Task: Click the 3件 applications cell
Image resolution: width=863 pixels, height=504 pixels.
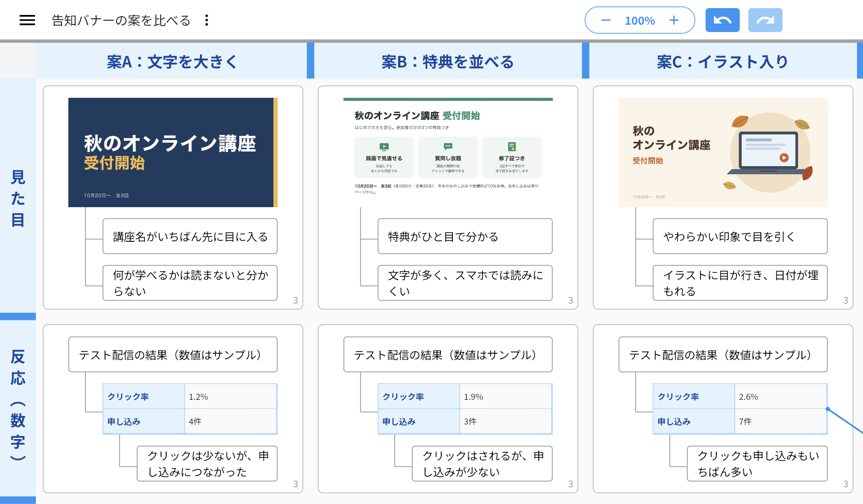Action: (506, 421)
